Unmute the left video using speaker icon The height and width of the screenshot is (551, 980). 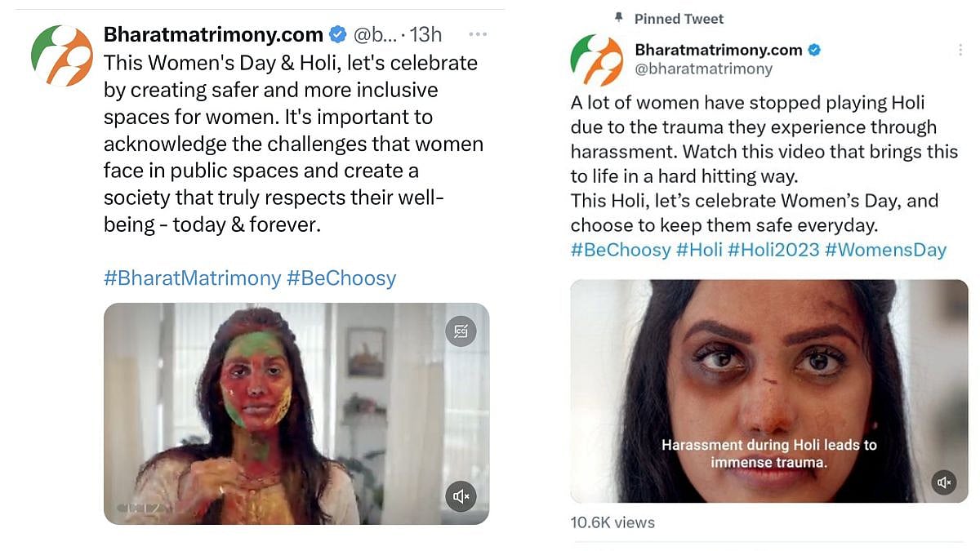tap(461, 495)
